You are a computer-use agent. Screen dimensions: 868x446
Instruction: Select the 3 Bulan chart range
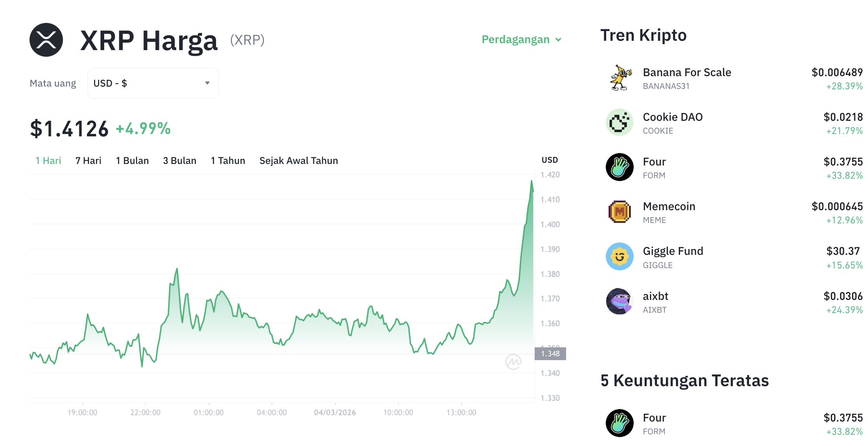pyautogui.click(x=180, y=160)
